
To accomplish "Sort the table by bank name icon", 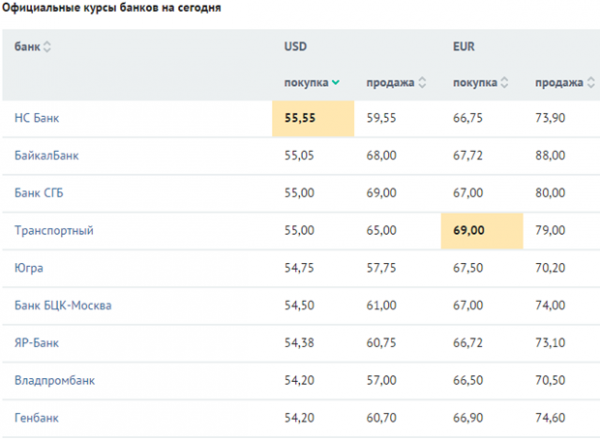I will pos(47,47).
